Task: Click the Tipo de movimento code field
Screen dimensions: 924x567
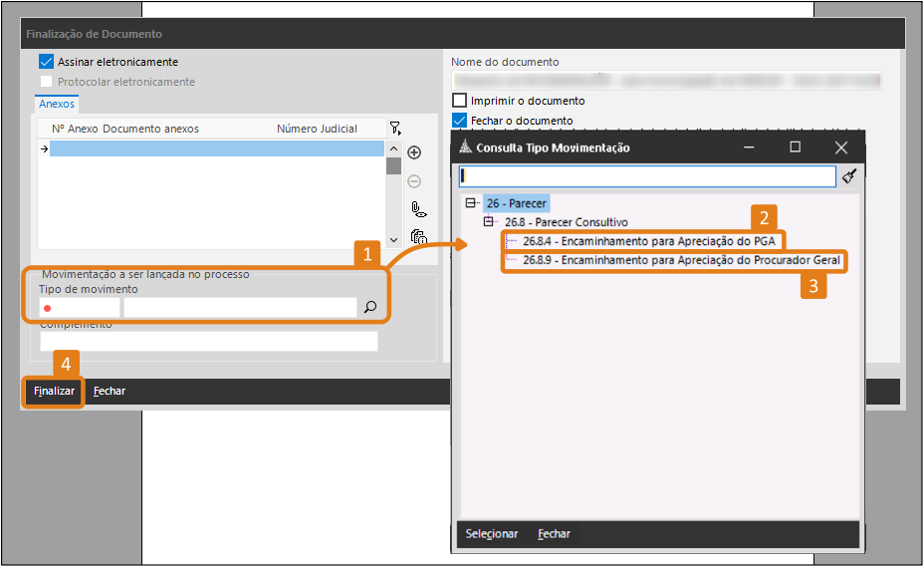Action: (80, 307)
